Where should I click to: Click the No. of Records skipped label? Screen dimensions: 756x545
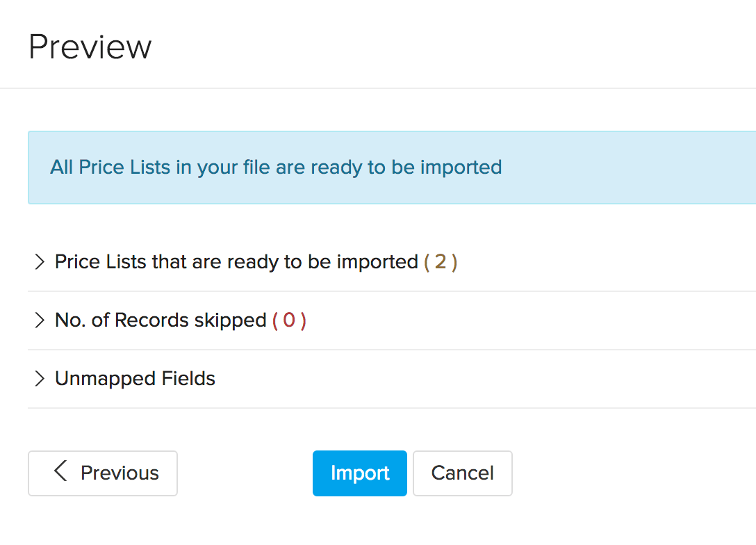pyautogui.click(x=160, y=320)
